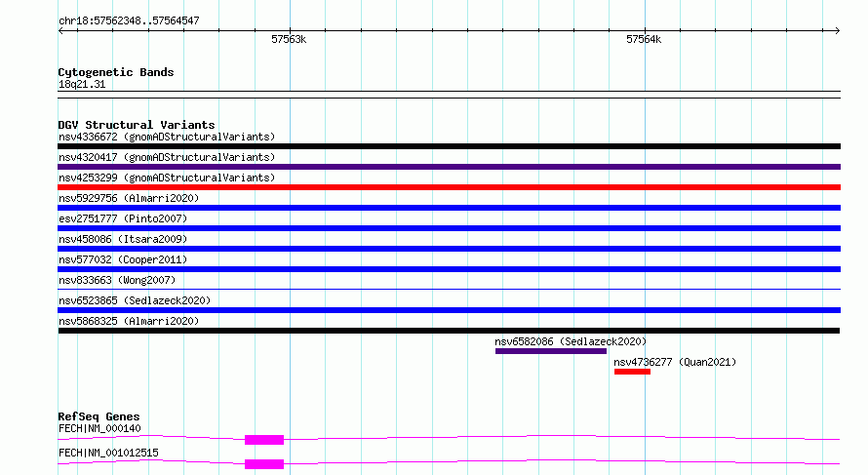
Task: Open variant label nsv4736277 (Quan2021)
Action: pyautogui.click(x=675, y=362)
